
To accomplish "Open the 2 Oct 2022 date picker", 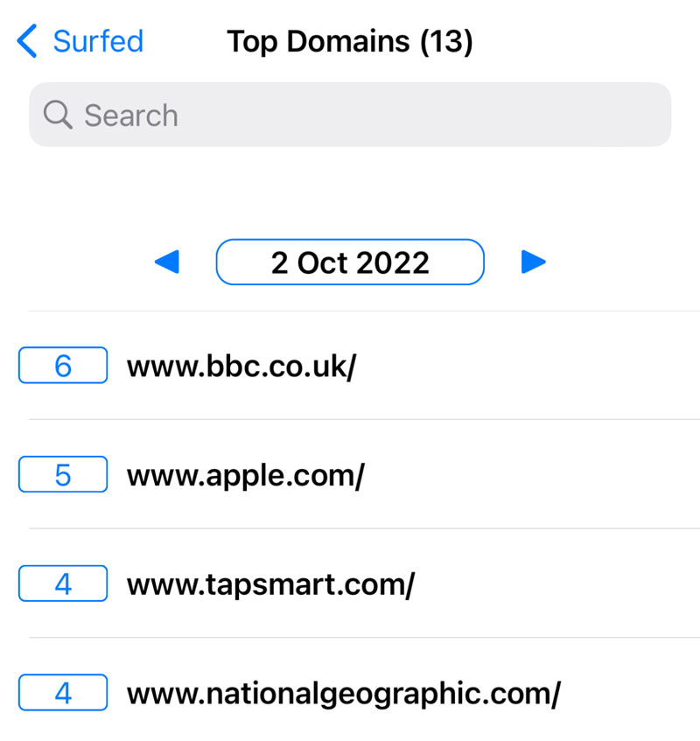I will pyautogui.click(x=350, y=262).
